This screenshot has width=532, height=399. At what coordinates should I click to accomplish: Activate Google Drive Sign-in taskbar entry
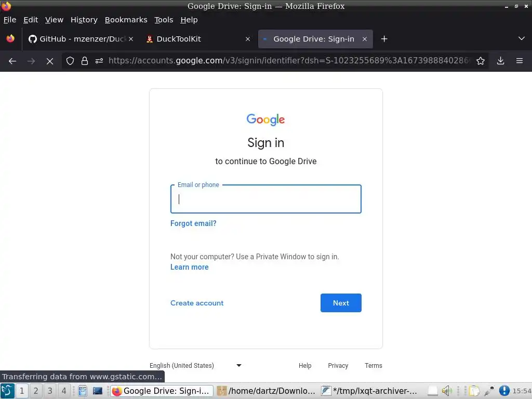162,391
